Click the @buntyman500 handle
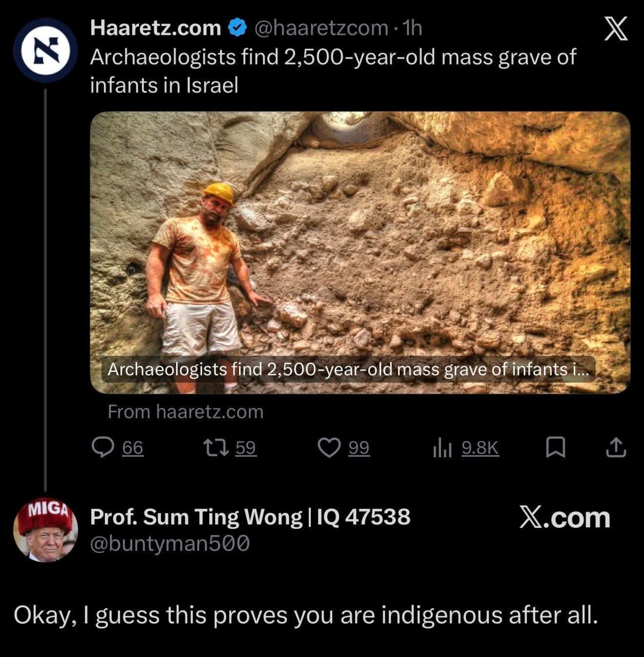Image resolution: width=644 pixels, height=657 pixels. pos(170,544)
